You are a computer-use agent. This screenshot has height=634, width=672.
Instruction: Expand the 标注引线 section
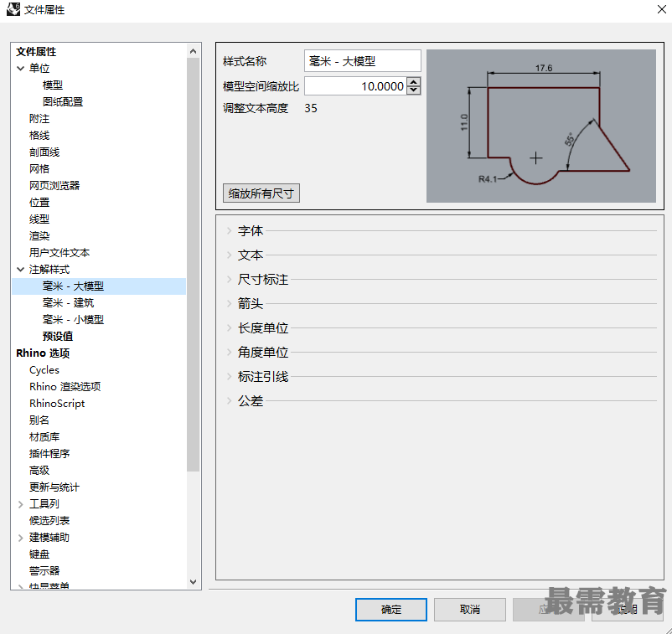click(230, 377)
